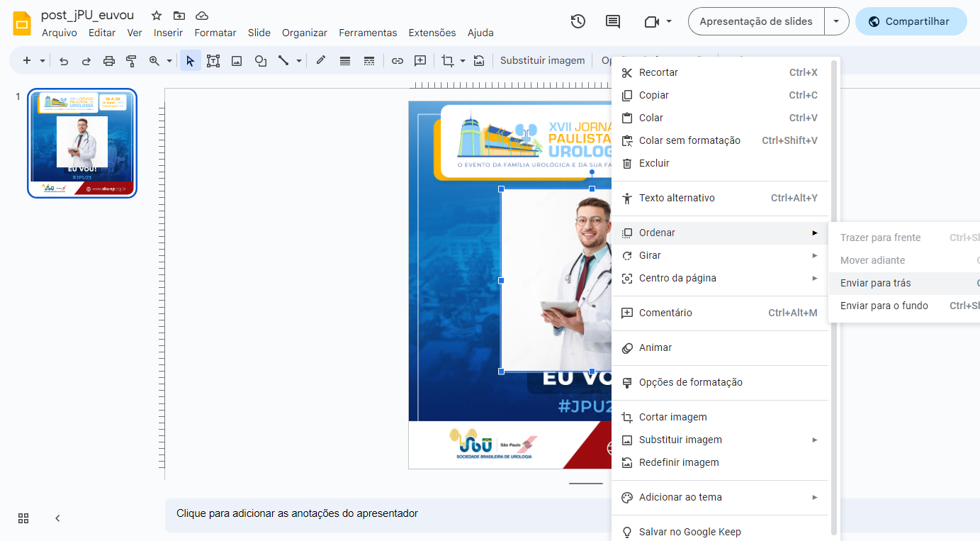Click the insert shape icon

260,61
